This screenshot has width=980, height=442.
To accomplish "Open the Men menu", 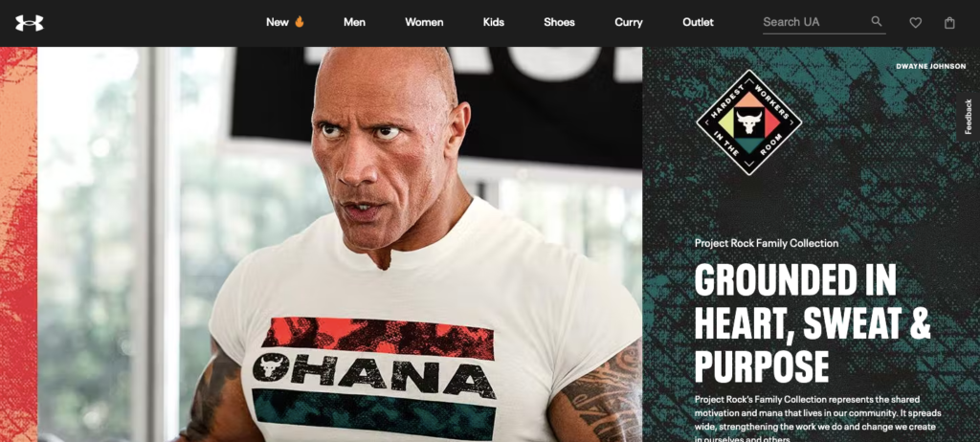I will click(354, 22).
